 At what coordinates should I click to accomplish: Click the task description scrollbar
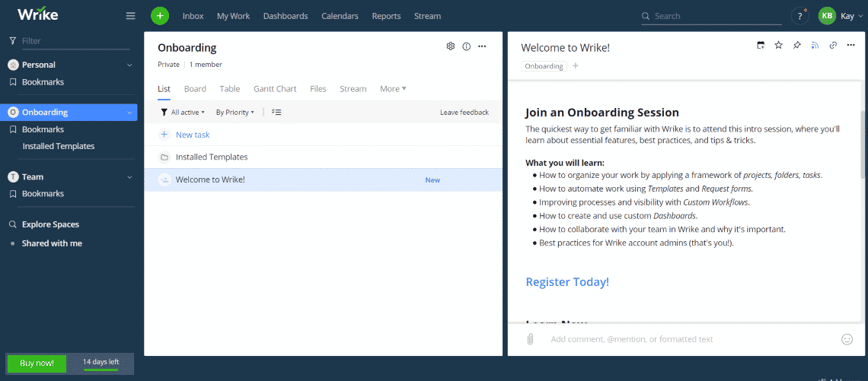coord(862,144)
